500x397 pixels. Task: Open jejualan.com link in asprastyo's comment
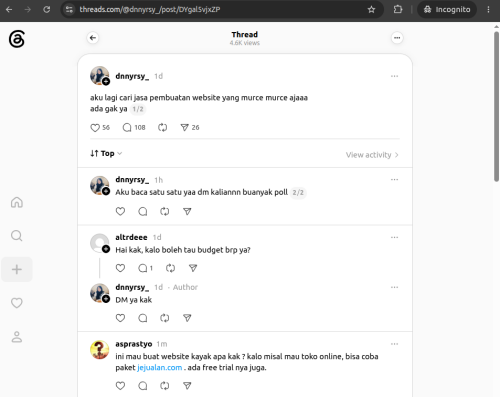(x=160, y=368)
